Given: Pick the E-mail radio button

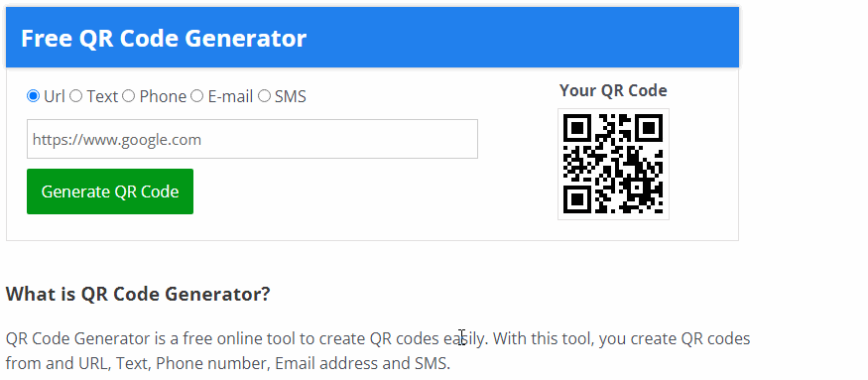Looking at the screenshot, I should (x=197, y=96).
